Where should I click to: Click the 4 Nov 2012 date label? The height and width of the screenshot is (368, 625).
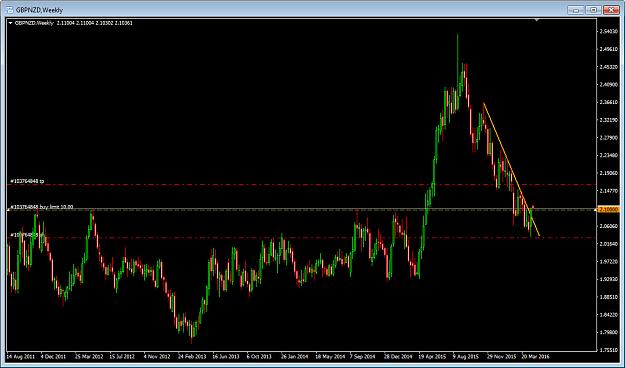[157, 356]
